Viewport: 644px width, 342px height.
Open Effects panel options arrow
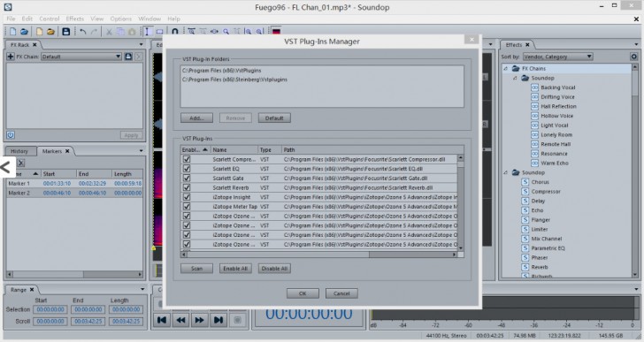tap(636, 44)
